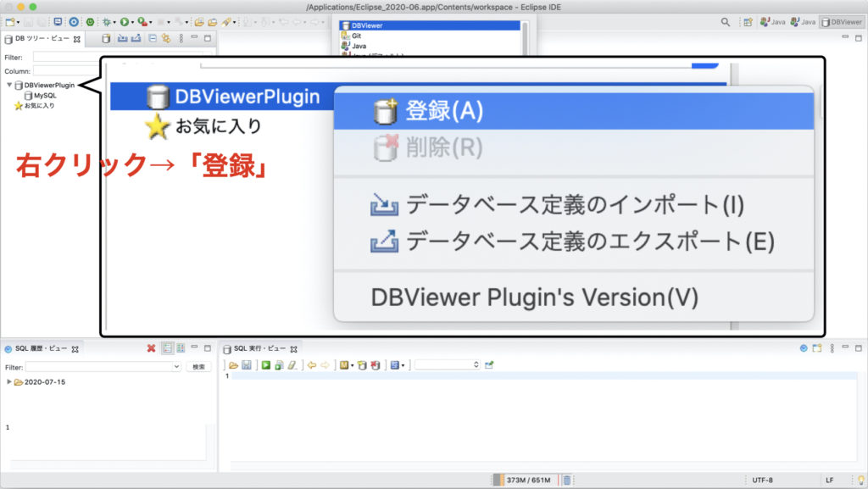Toggle the grid layout button in SQL history view
The image size is (868, 489).
(x=181, y=348)
